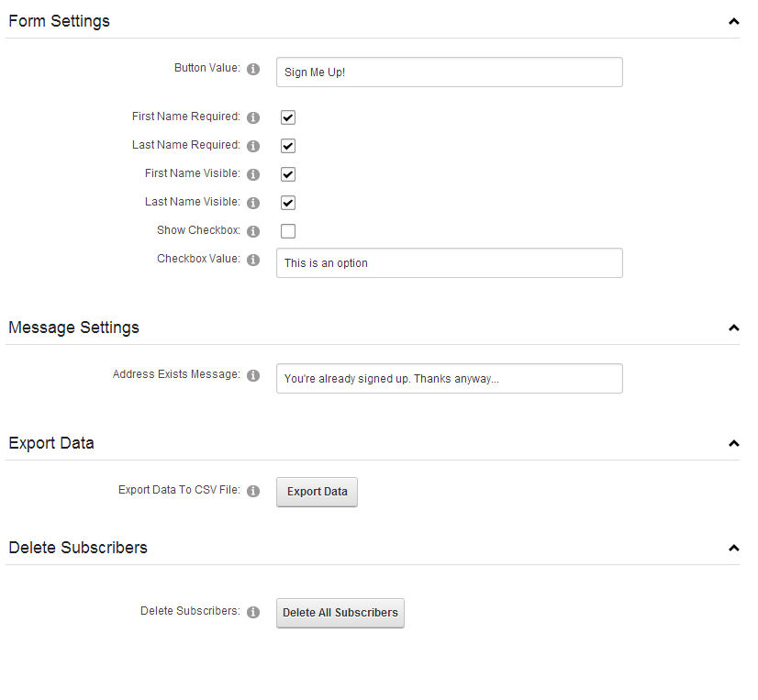Viewport: 758px width, 700px height.
Task: Collapse the Message Settings section
Action: click(x=734, y=328)
